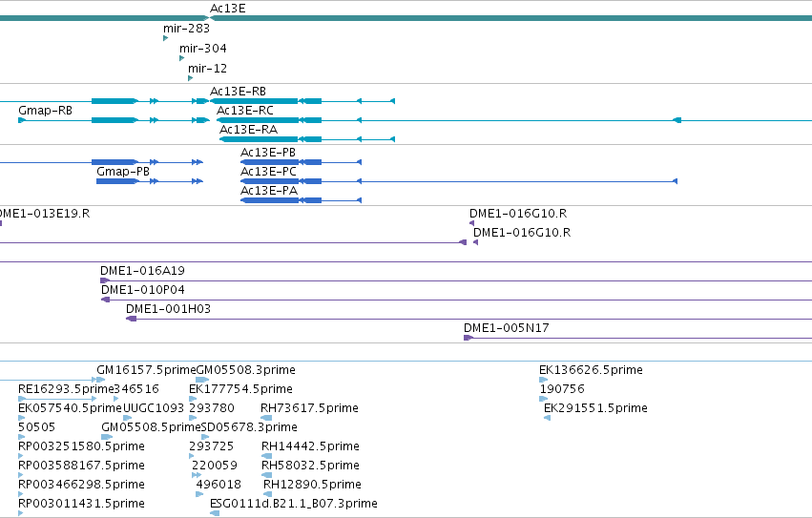Screen dimensions: 812x518
Task: Select the EK291551.5prime label
Action: coord(595,408)
